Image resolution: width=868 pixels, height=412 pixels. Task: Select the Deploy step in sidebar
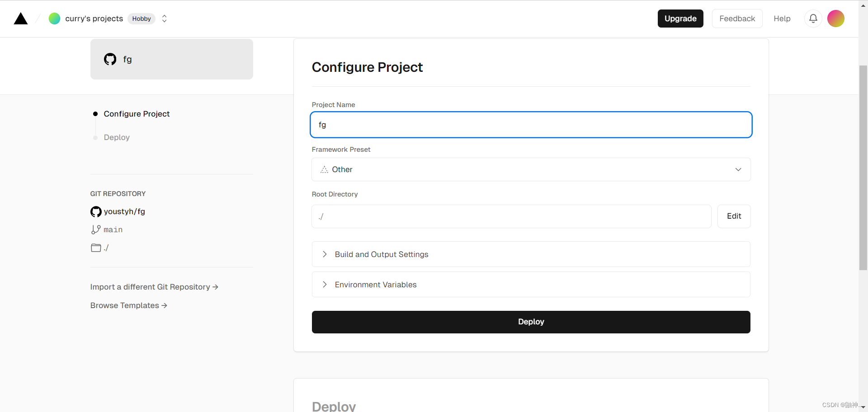[117, 137]
